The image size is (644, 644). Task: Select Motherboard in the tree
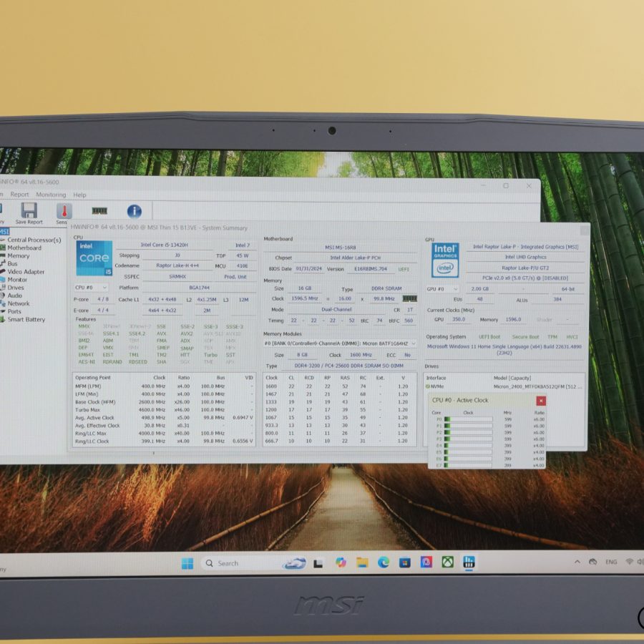pos(24,248)
